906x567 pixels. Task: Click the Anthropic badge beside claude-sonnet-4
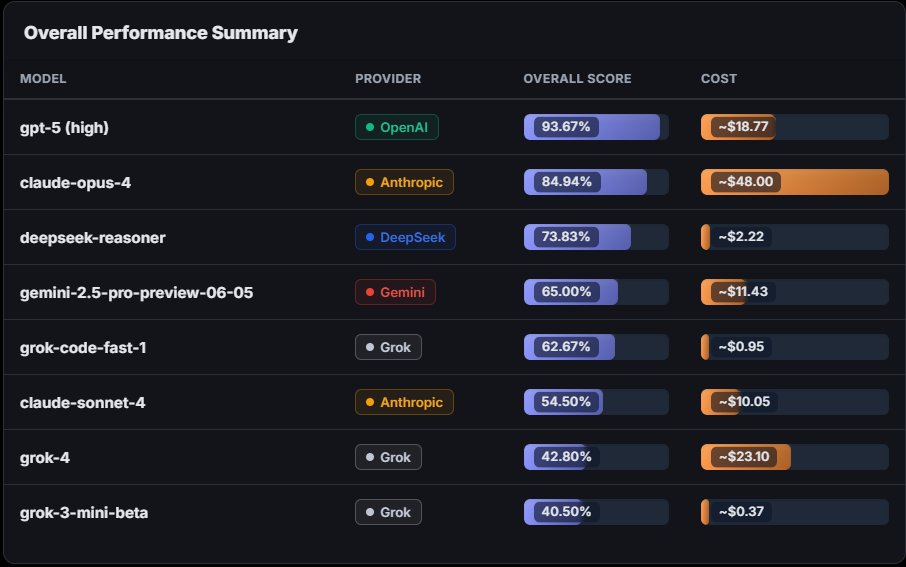pyautogui.click(x=404, y=402)
